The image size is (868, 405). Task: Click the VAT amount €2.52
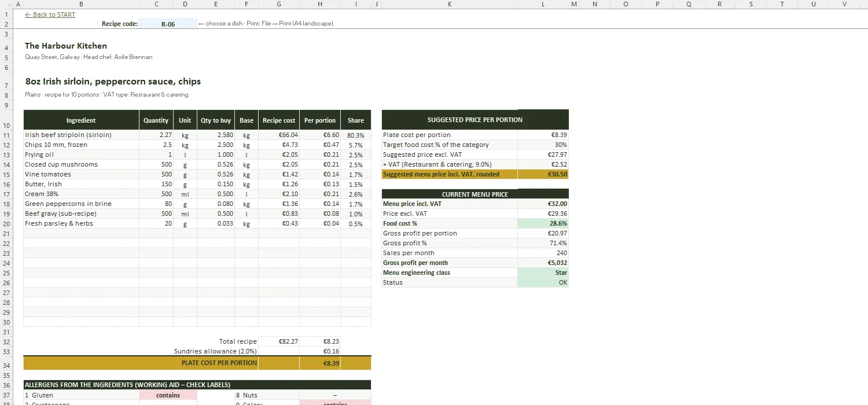point(543,164)
